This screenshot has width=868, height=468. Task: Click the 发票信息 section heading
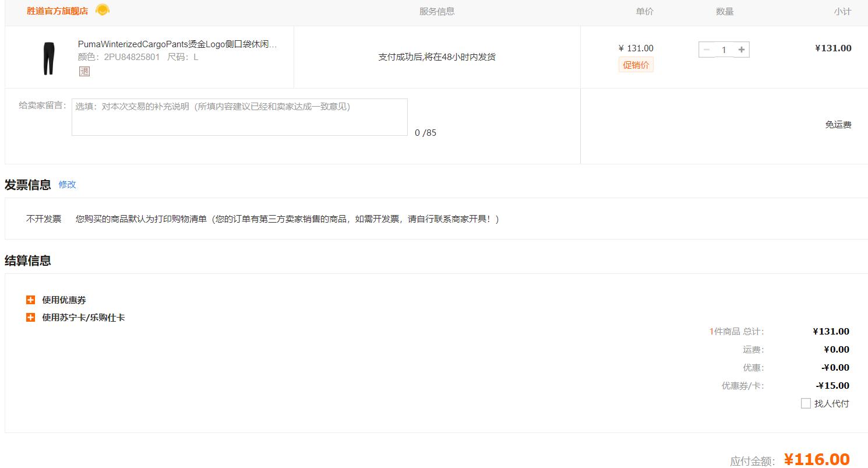[28, 185]
